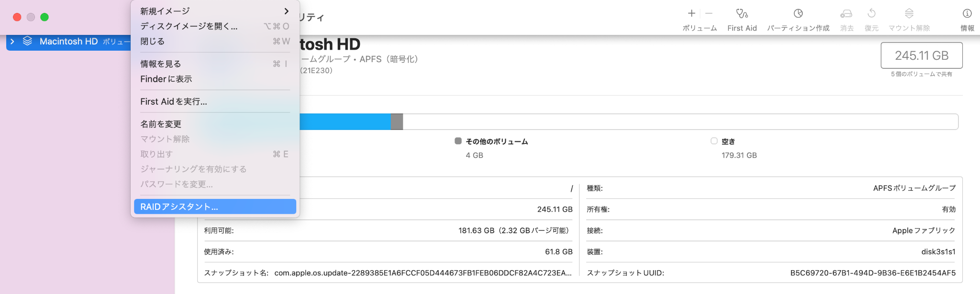Click the その他のボリューム 4 GB value
Image resolution: width=980 pixels, height=294 pixels.
pyautogui.click(x=474, y=155)
